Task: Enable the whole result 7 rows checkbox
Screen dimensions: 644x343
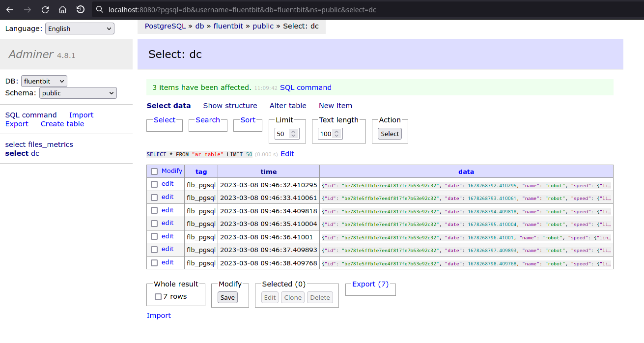Action: 158,297
